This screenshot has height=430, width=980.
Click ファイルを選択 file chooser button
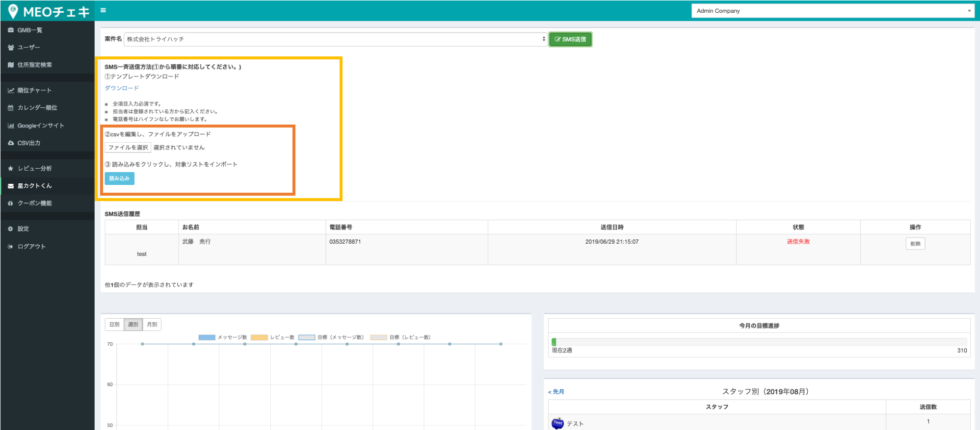(x=128, y=148)
